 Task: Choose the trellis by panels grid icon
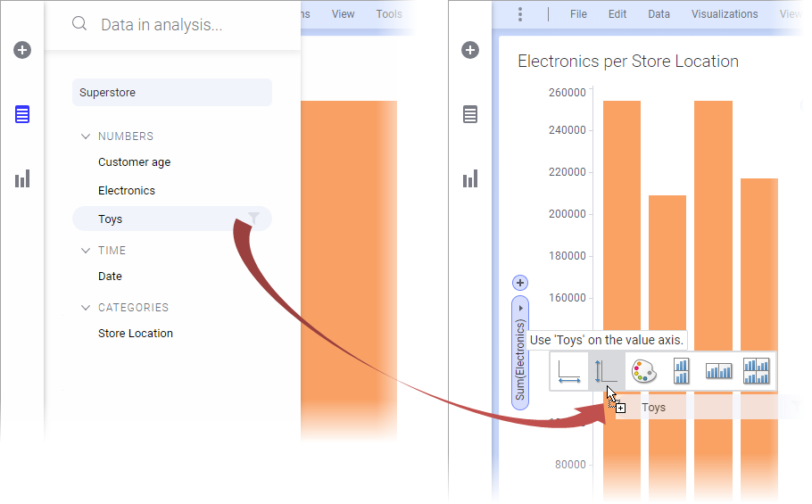tap(756, 371)
